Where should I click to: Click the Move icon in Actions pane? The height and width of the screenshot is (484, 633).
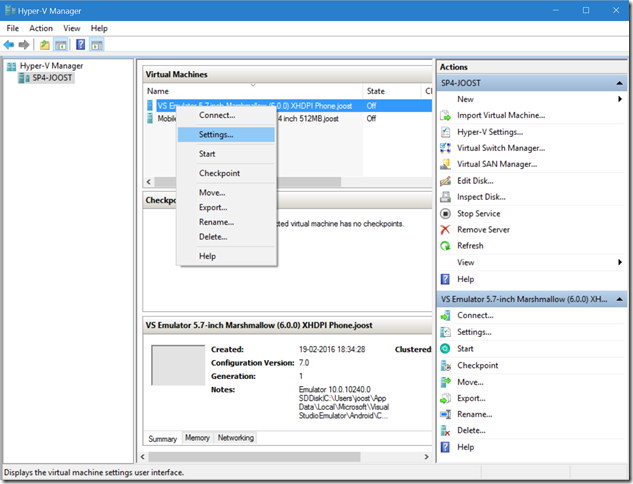pos(445,382)
